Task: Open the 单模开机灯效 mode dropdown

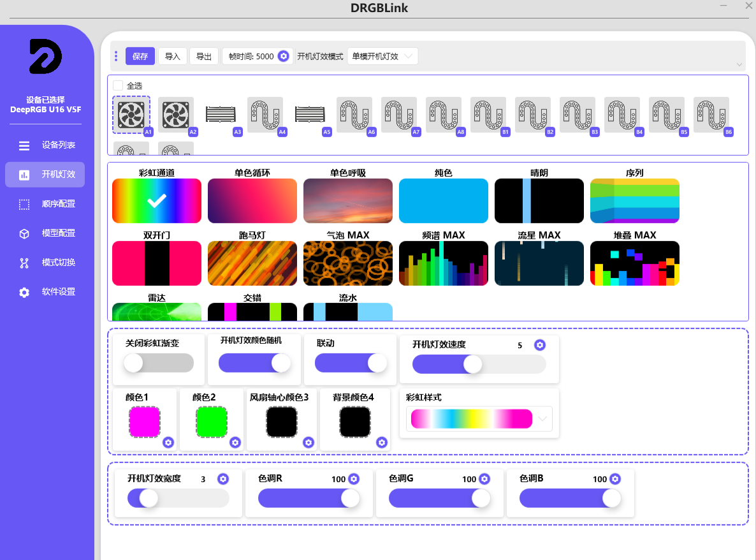Action: (x=382, y=56)
